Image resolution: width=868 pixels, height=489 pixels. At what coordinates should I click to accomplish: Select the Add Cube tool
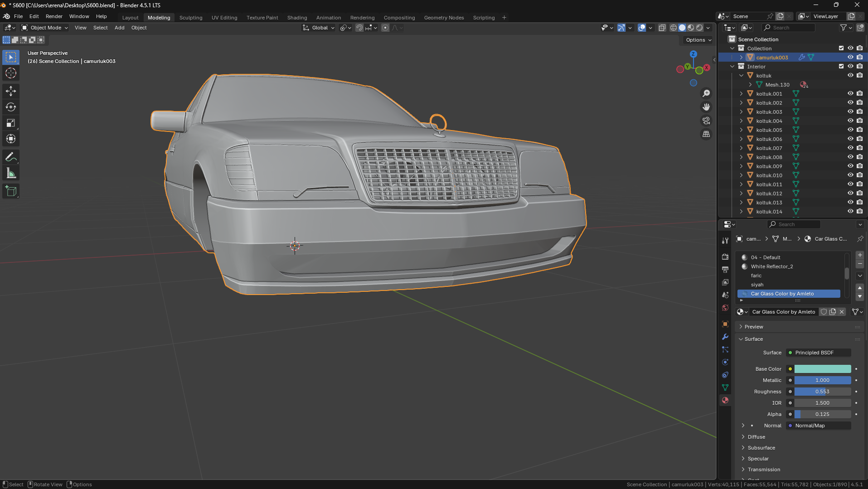[x=11, y=191]
